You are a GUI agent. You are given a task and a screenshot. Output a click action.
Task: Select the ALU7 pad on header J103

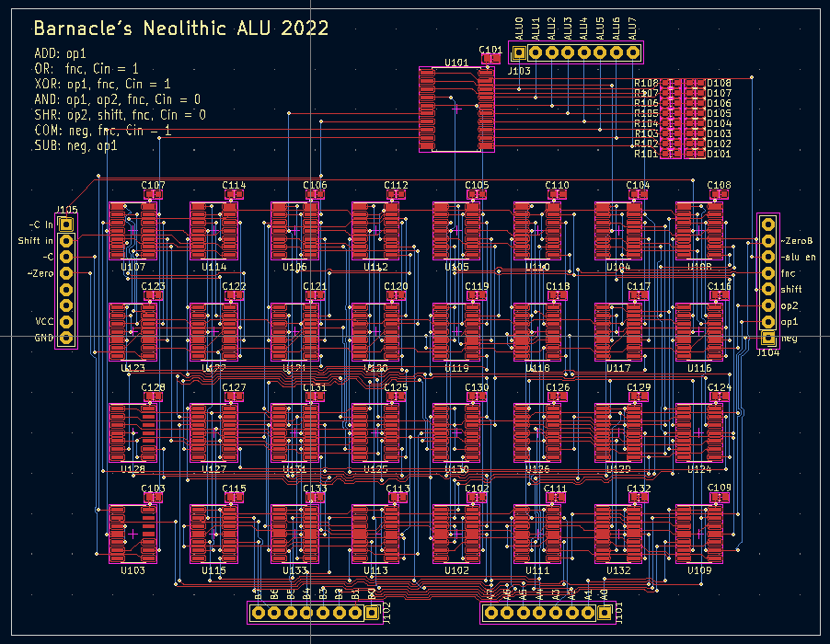633,52
